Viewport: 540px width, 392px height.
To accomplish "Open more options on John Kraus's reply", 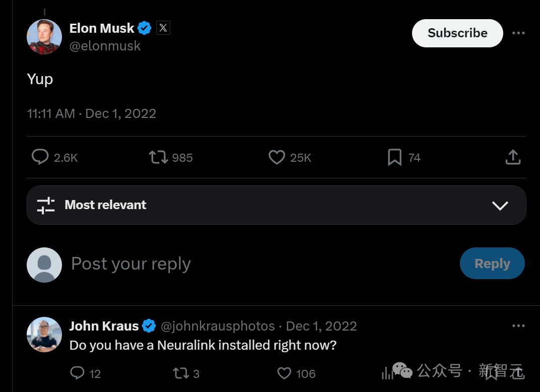I will (x=518, y=326).
